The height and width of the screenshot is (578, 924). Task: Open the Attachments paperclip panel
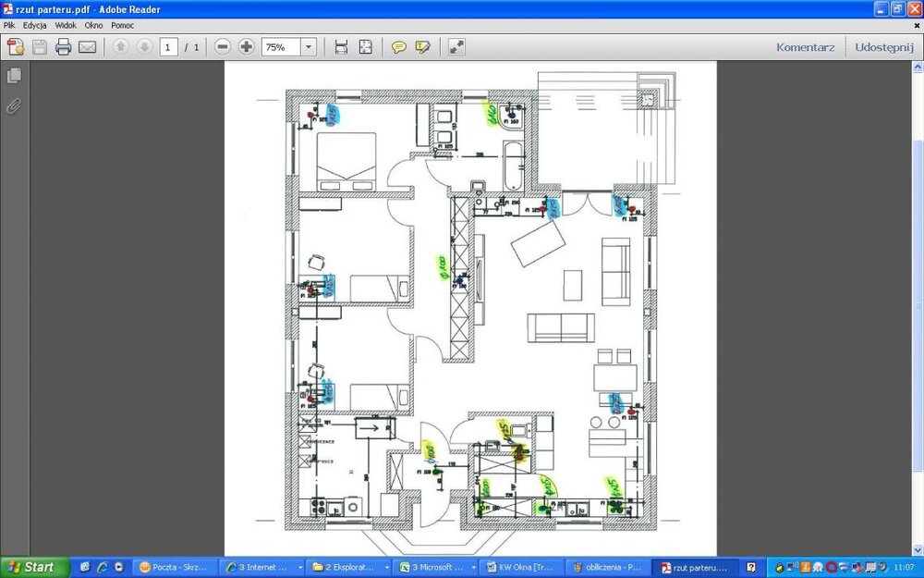coord(14,105)
